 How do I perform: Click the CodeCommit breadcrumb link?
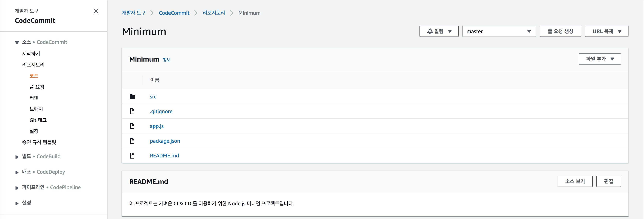tap(174, 13)
